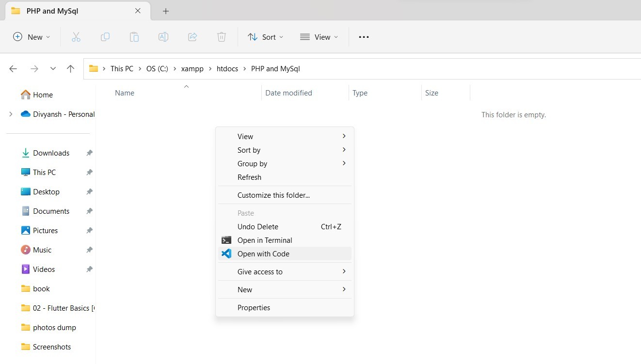Open the recent locations chevron dropdown
Screen dimensions: 641x364
click(x=53, y=69)
